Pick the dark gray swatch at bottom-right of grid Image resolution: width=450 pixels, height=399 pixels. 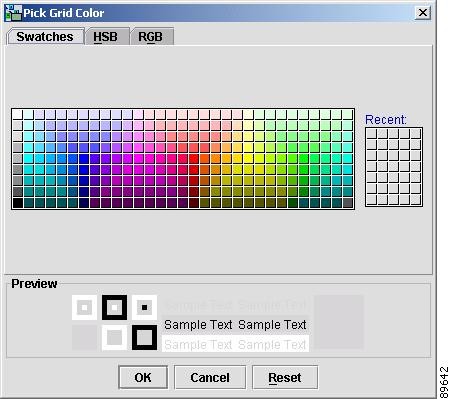[348, 202]
